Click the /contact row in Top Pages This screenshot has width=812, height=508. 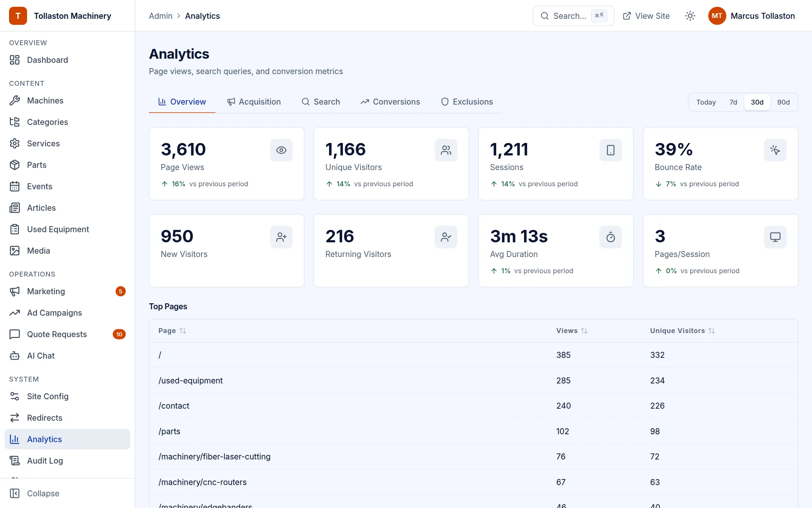pyautogui.click(x=473, y=406)
